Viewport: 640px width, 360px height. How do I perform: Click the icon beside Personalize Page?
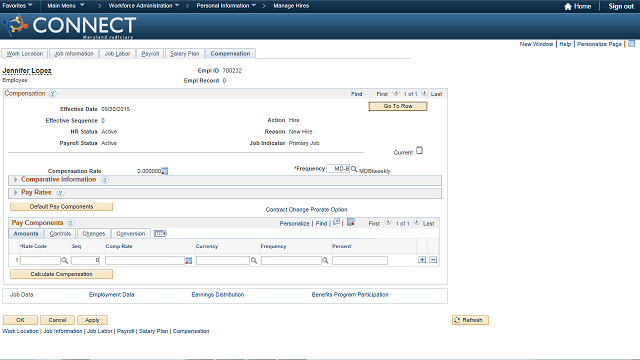[631, 44]
